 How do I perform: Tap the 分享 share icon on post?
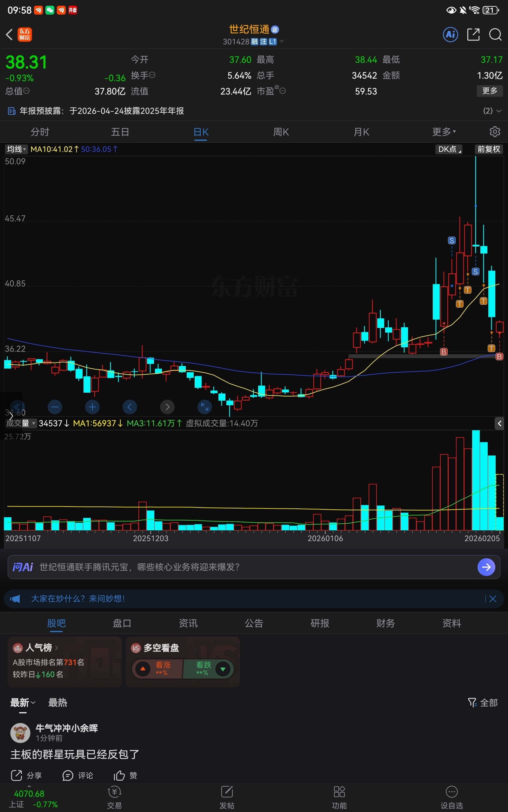point(17,776)
